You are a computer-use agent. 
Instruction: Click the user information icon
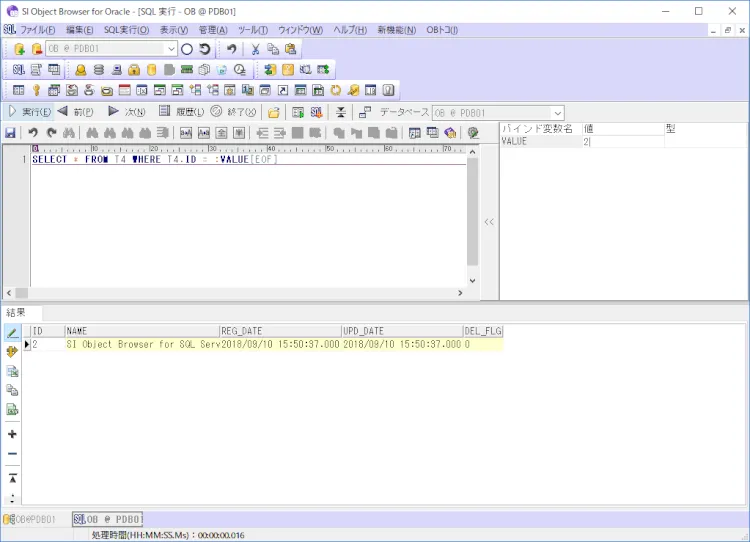tap(81, 70)
